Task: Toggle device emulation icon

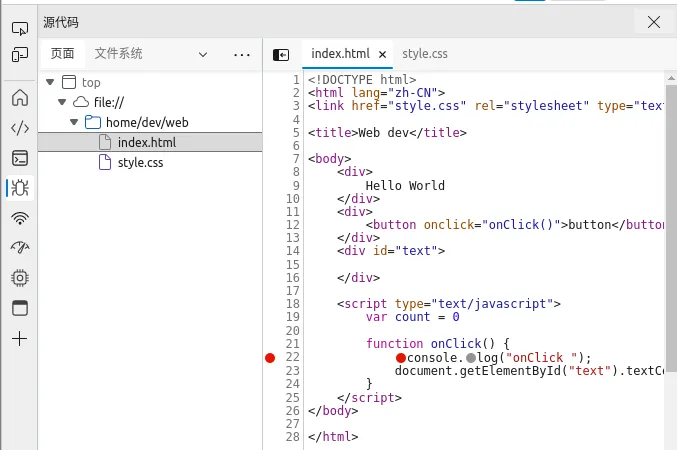Action: click(x=20, y=54)
